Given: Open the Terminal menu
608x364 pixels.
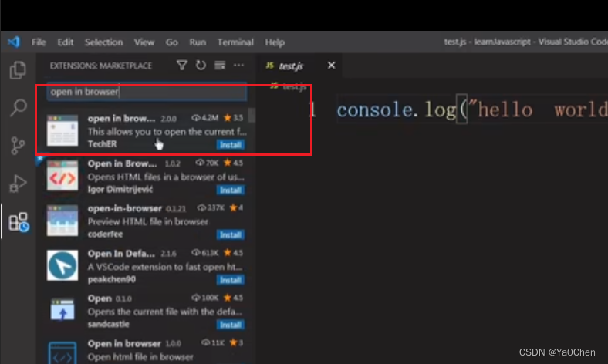Looking at the screenshot, I should pos(235,42).
